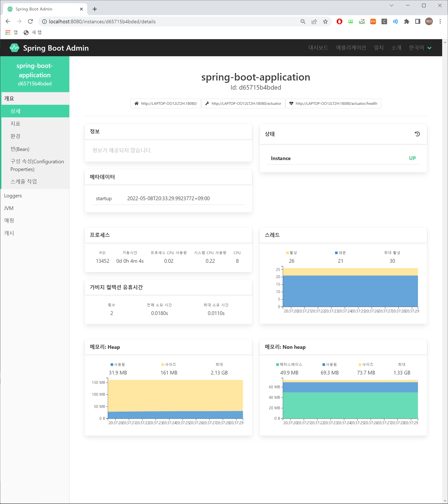Select the 지표 sidebar item
Viewport: 448px width, 504px height.
point(15,124)
